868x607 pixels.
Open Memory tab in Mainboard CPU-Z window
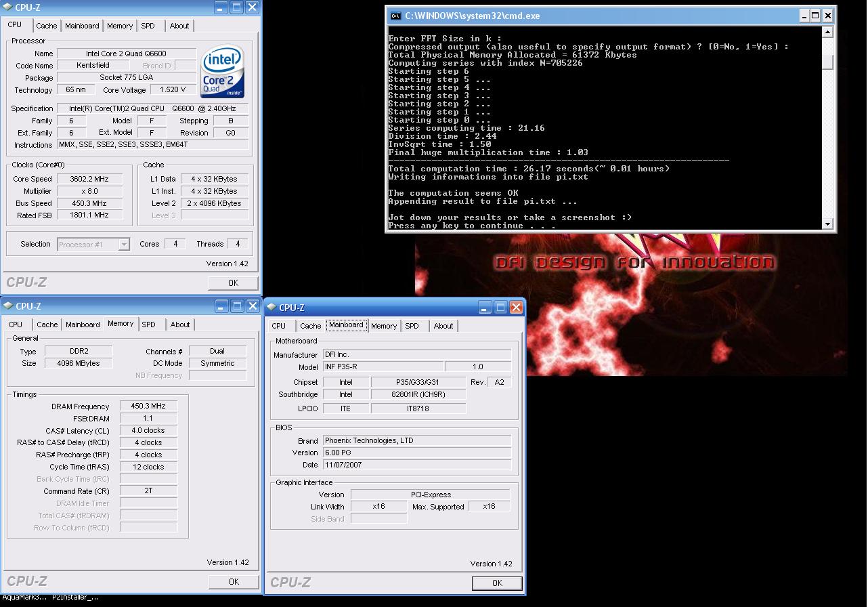[384, 326]
